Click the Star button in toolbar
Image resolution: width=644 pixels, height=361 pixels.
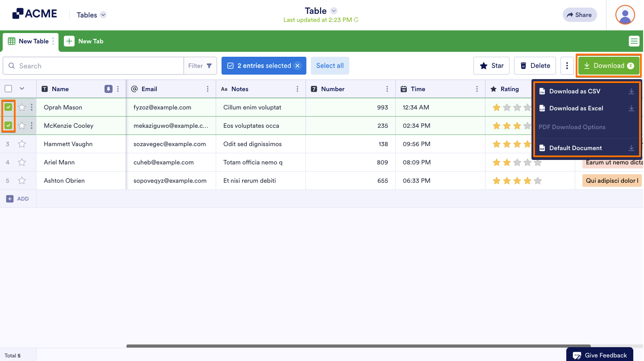coord(492,66)
